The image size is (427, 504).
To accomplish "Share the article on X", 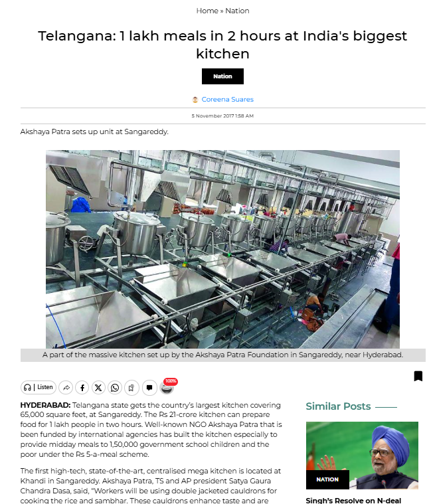I will (98, 388).
